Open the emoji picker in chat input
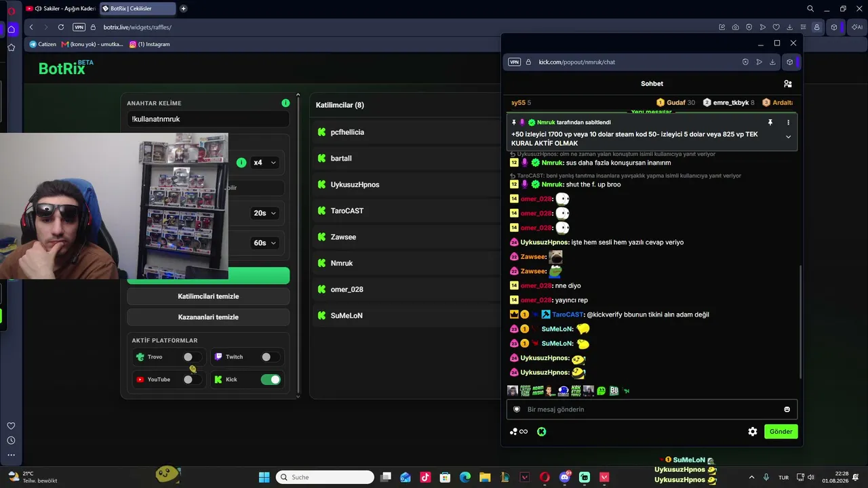 click(x=787, y=409)
